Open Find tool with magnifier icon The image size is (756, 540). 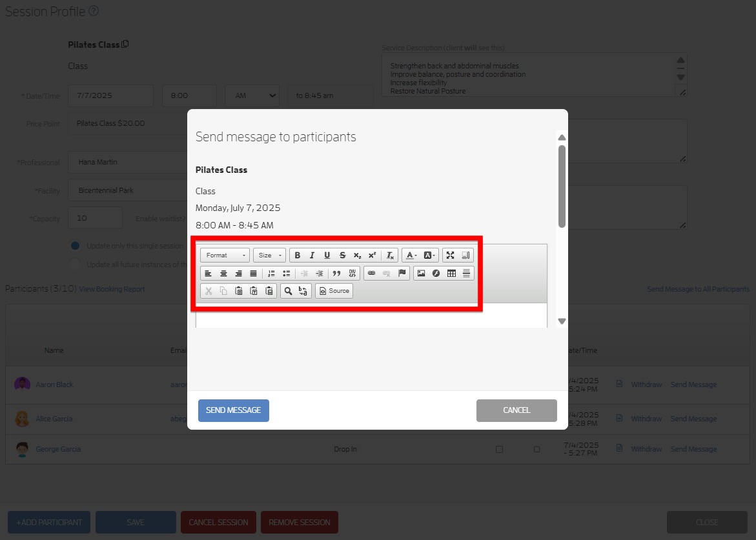(288, 291)
